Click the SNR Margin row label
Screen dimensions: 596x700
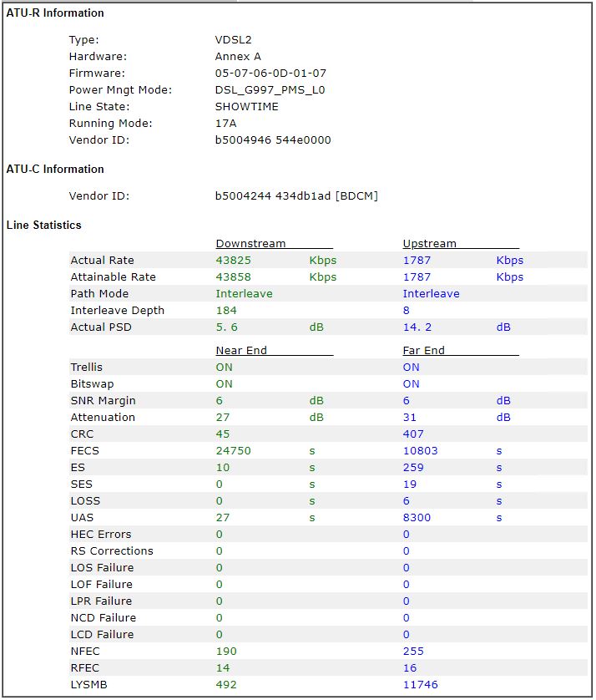click(103, 401)
